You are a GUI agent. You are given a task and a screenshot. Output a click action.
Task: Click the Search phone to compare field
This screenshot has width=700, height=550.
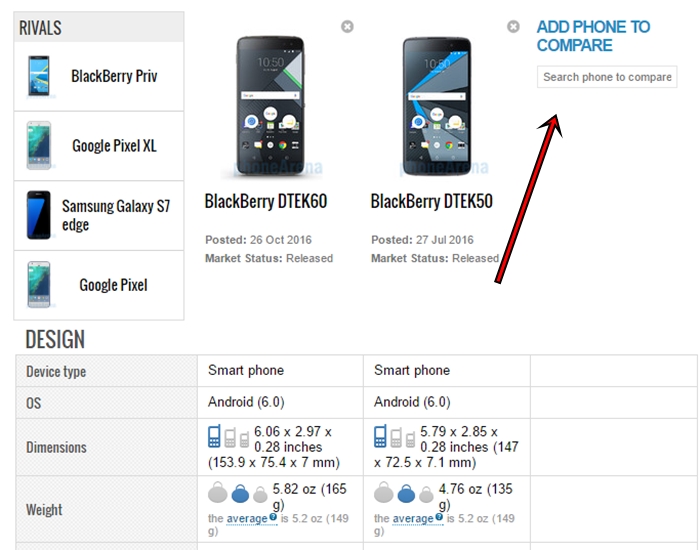coord(607,77)
